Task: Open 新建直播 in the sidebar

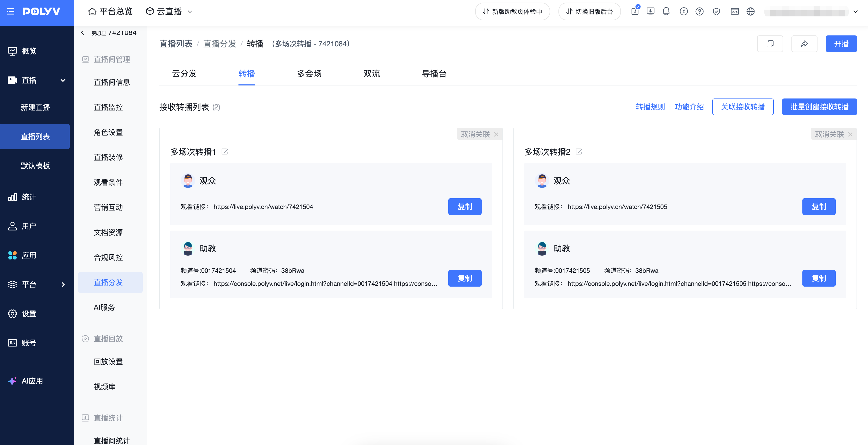Action: click(x=35, y=107)
